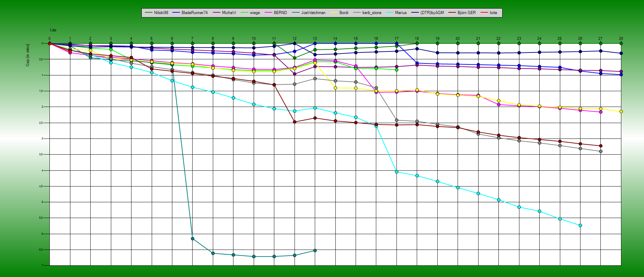Image resolution: width=644 pixels, height=277 pixels.
Task: Select Marius's last data point at lap 26
Action: tap(580, 226)
